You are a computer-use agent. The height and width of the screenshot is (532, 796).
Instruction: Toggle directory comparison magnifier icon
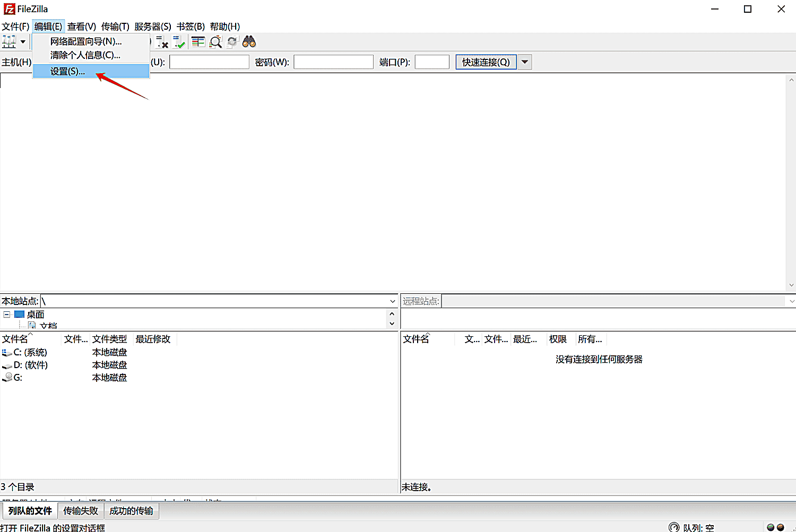215,42
